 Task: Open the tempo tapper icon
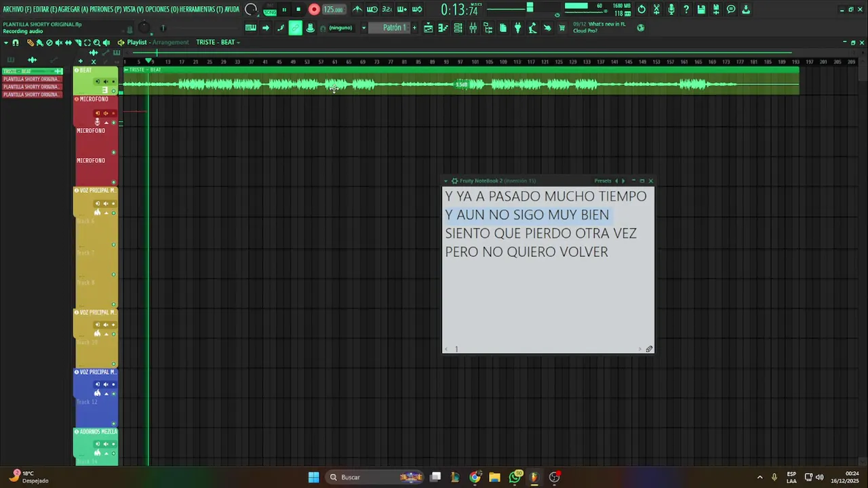532,28
